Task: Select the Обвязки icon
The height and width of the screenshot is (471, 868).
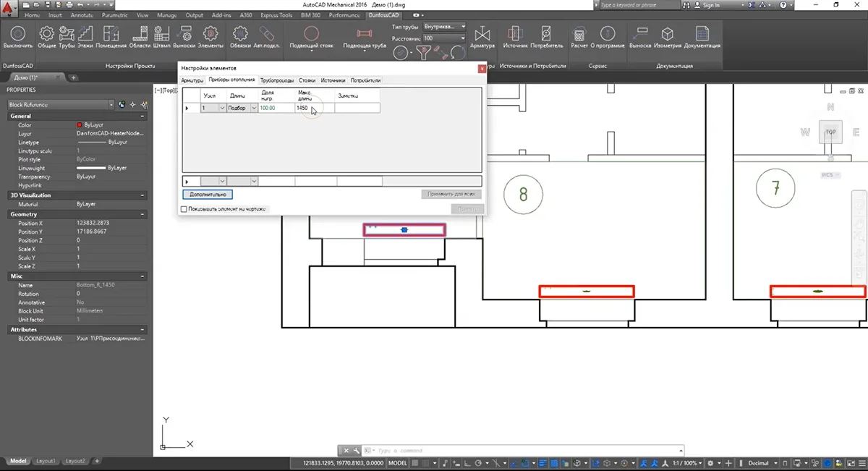Action: coord(240,33)
